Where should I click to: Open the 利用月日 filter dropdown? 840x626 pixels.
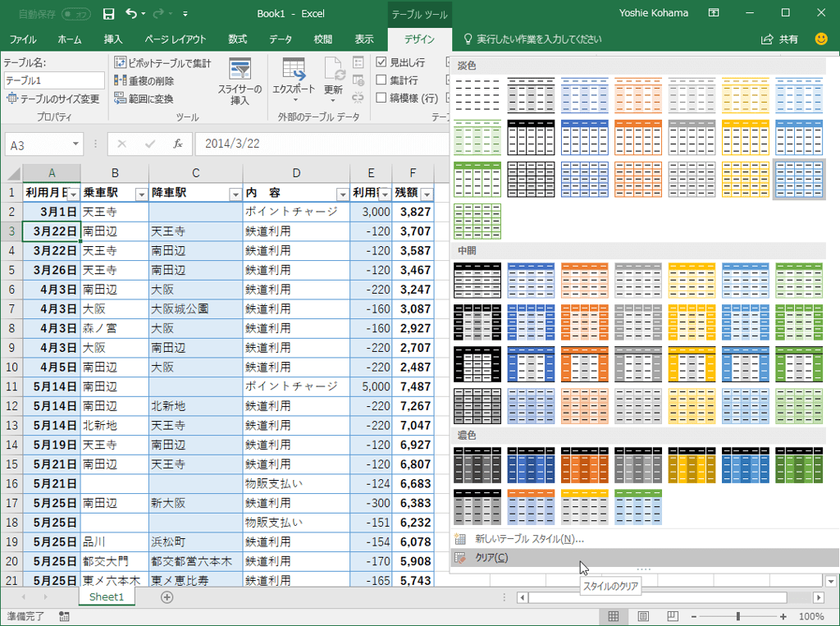click(x=73, y=194)
